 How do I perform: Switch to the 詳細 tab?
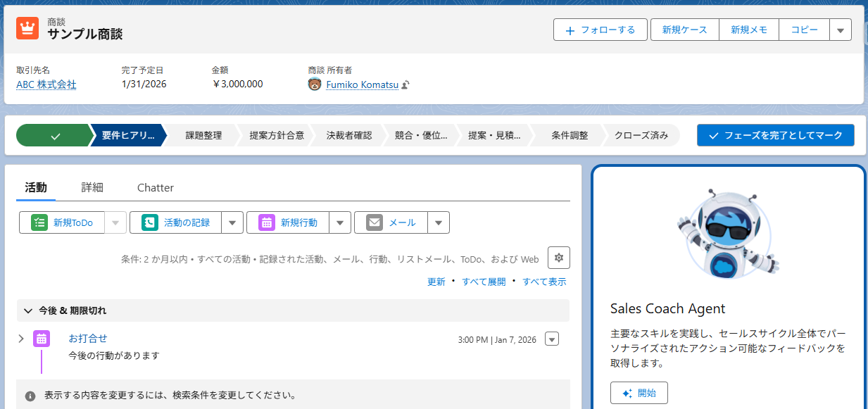click(94, 187)
